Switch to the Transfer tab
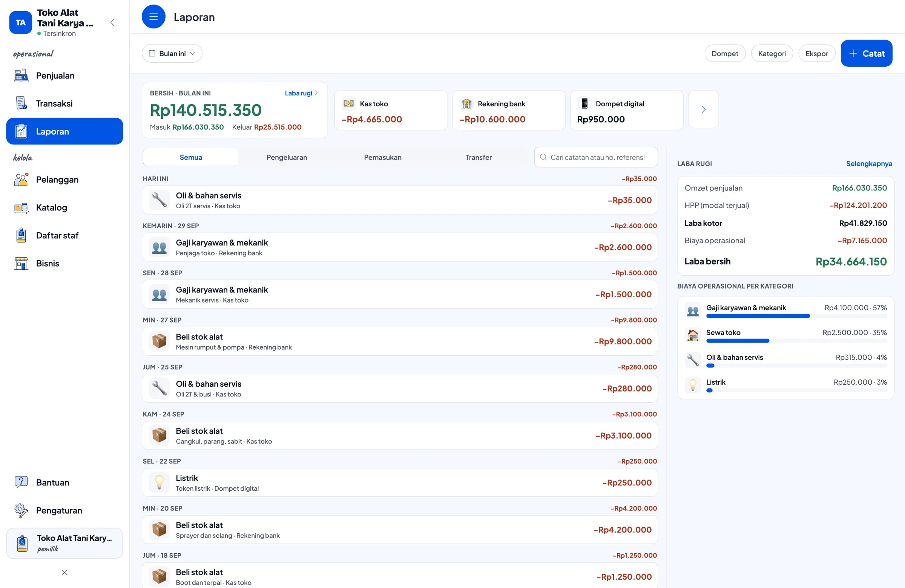905x588 pixels. (479, 157)
